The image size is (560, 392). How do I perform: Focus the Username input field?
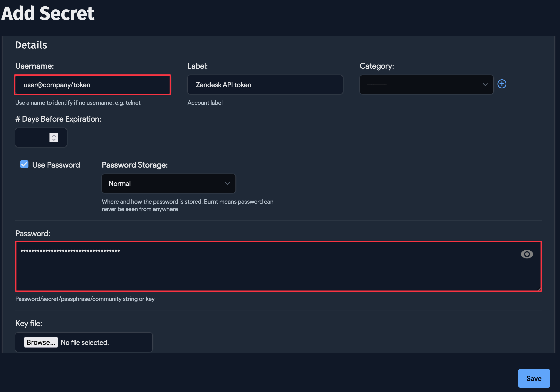click(92, 85)
